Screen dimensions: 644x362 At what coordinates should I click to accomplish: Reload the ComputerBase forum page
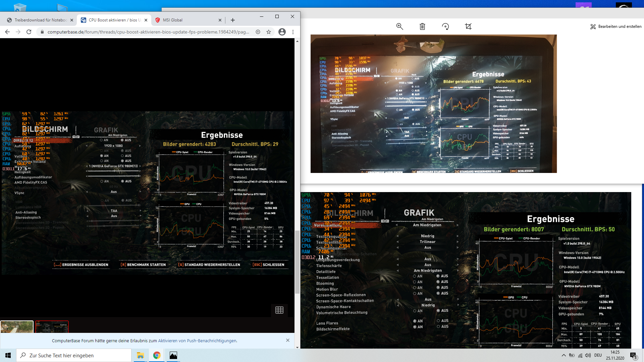pyautogui.click(x=29, y=32)
